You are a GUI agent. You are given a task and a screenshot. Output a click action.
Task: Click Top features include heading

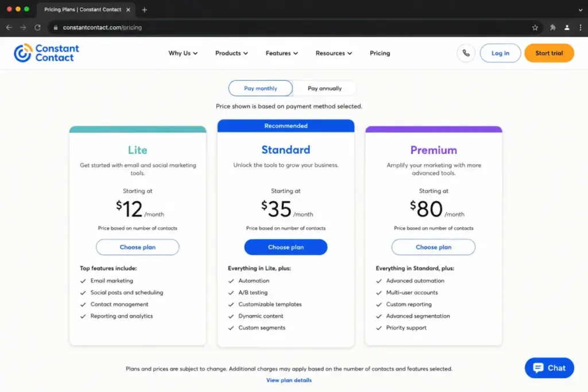(x=109, y=269)
